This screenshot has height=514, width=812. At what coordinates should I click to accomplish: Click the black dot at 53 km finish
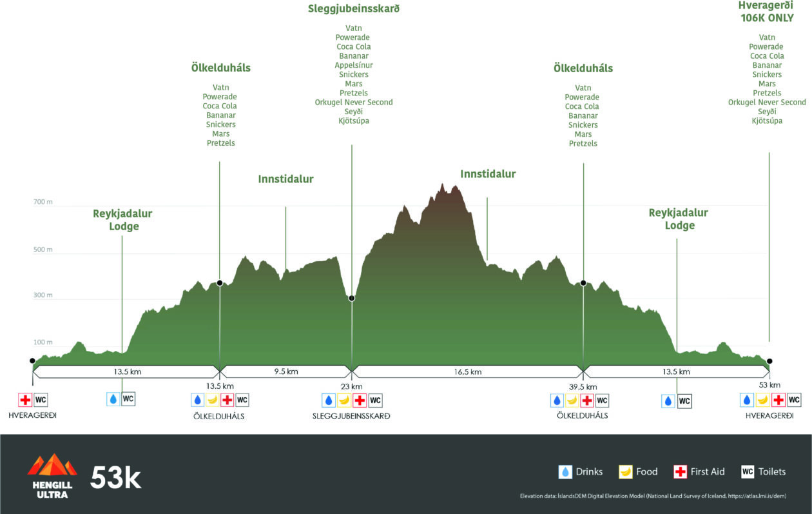pyautogui.click(x=769, y=361)
